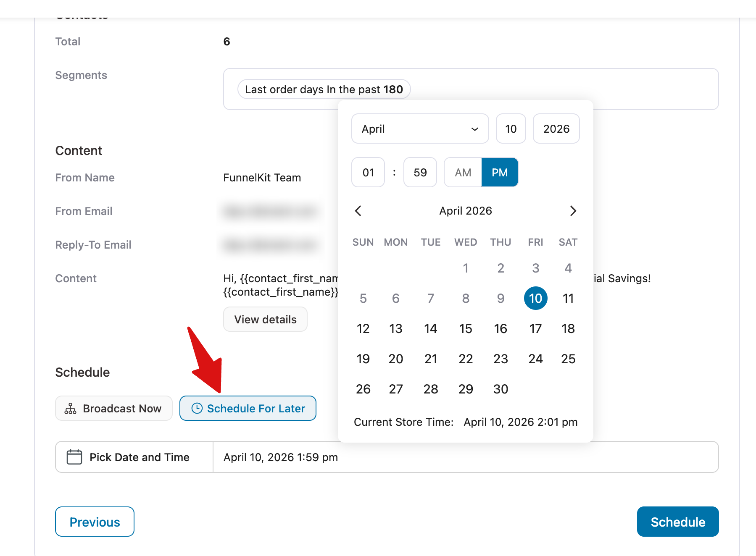Edit the hour field showing 01

tap(368, 172)
